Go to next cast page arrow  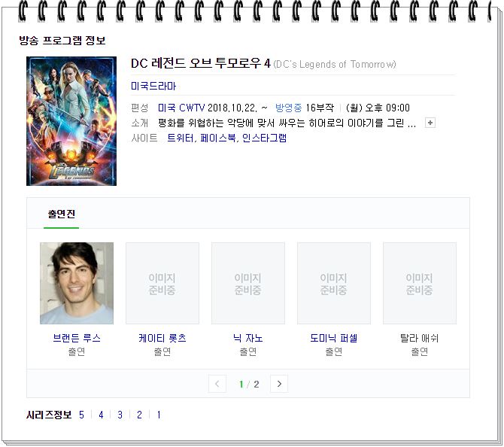click(x=279, y=384)
